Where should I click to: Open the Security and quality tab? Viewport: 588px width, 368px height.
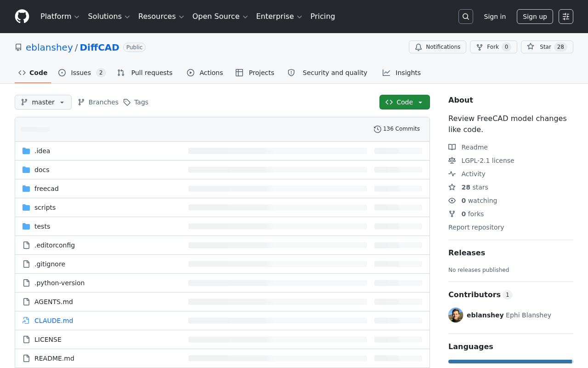328,73
